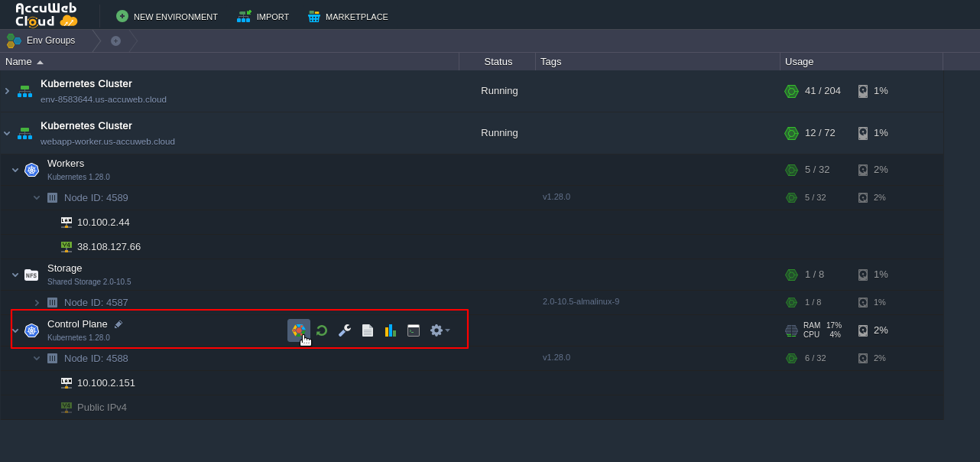Open Control Plane log file icon
Viewport: 980px width, 462px height.
click(x=368, y=330)
